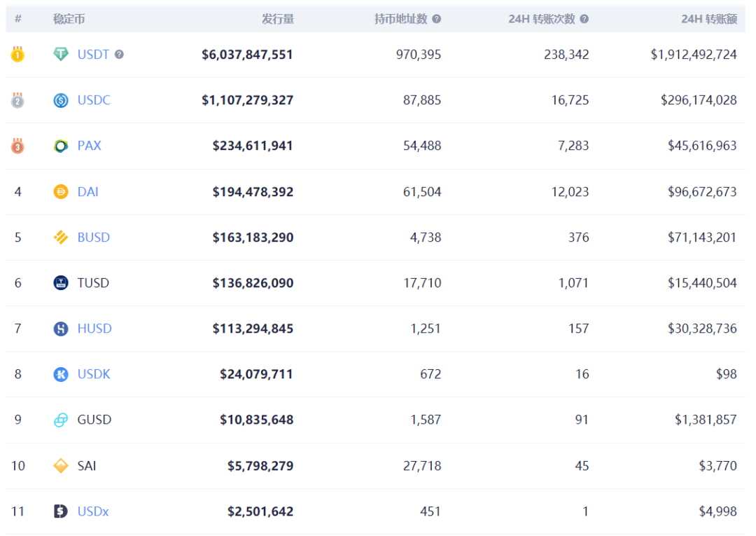The image size is (756, 536).
Task: Click GUSD issuance $10,835,648
Action: click(x=256, y=420)
